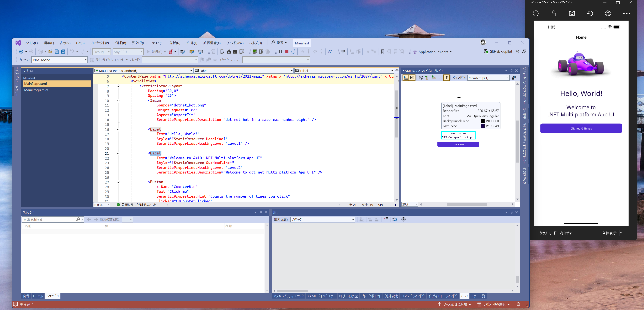The height and width of the screenshot is (310, 644).
Task: Click the TextColor #190649 swatch
Action: coord(482,126)
